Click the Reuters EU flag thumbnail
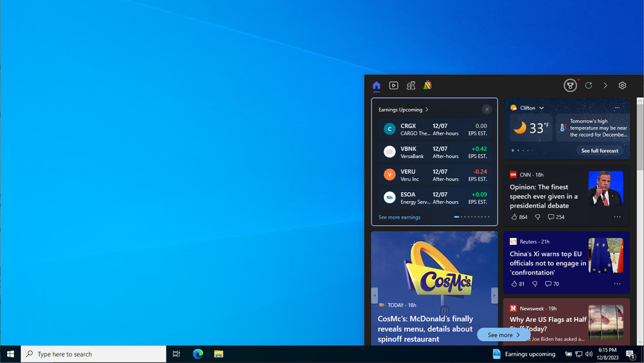 point(605,255)
